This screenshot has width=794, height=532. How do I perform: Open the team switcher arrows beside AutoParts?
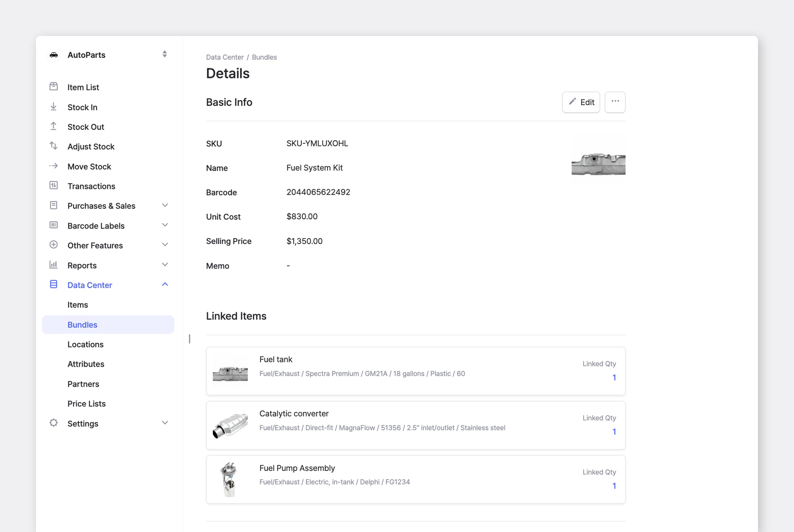point(165,54)
